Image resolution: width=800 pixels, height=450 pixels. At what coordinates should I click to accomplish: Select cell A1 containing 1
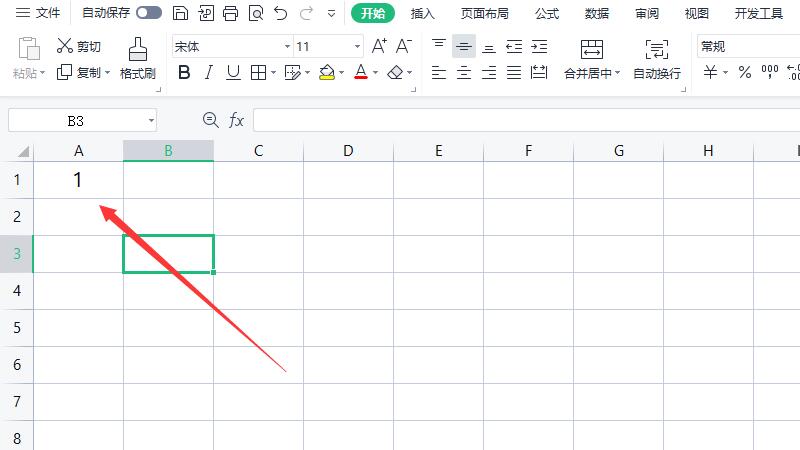[78, 180]
